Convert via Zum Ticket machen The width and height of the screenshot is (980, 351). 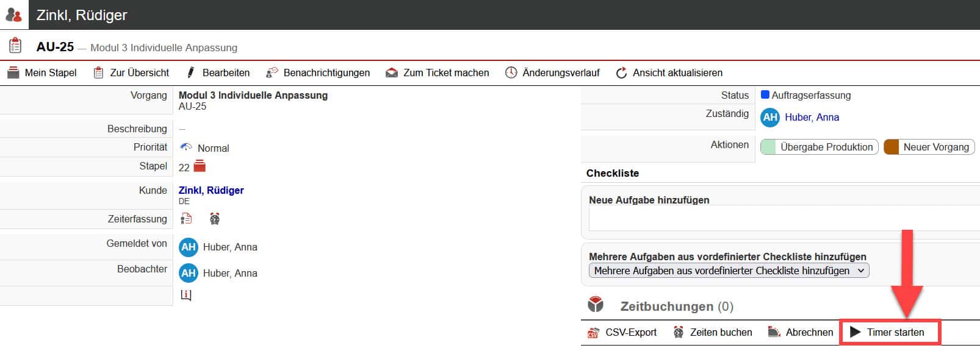[x=438, y=73]
